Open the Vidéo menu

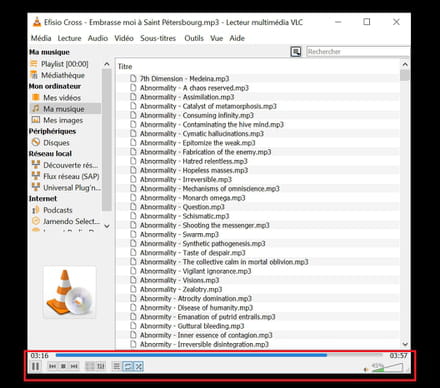pyautogui.click(x=124, y=38)
